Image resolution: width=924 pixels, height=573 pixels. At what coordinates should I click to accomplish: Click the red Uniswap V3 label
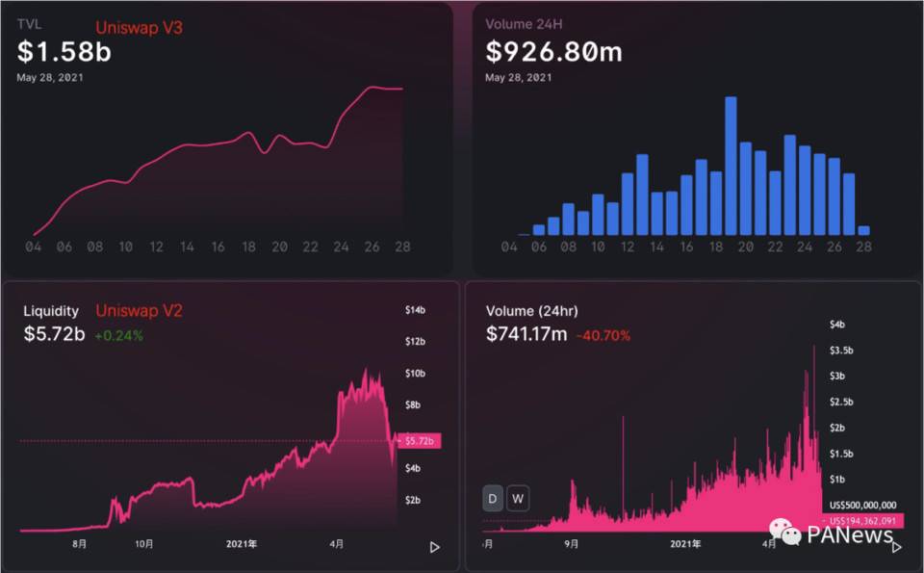click(x=139, y=29)
